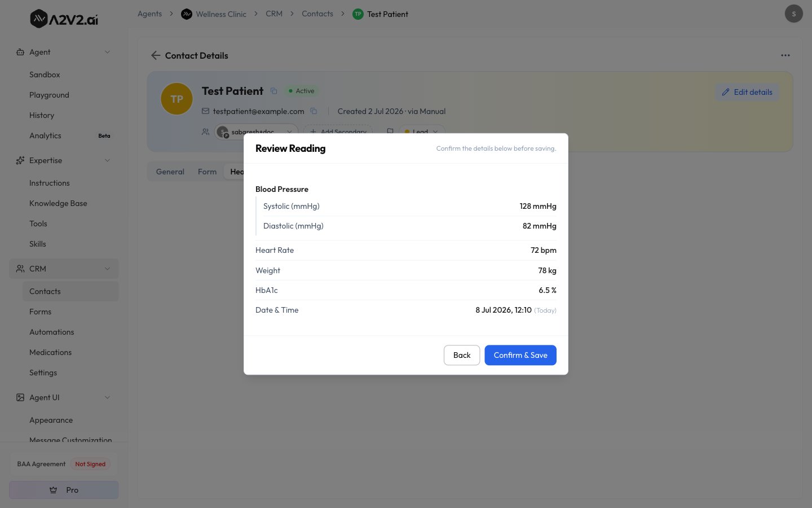Open Appearance under Agent UI
The width and height of the screenshot is (812, 508).
pyautogui.click(x=51, y=420)
